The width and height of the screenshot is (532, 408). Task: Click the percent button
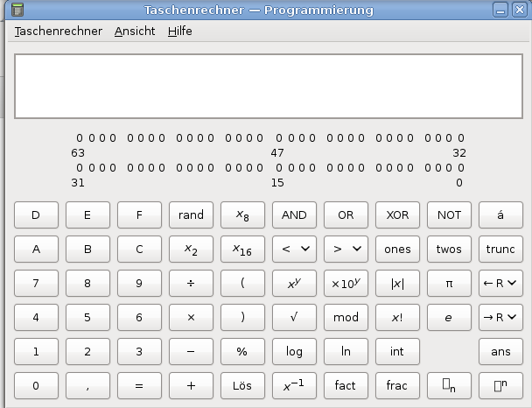coord(242,351)
